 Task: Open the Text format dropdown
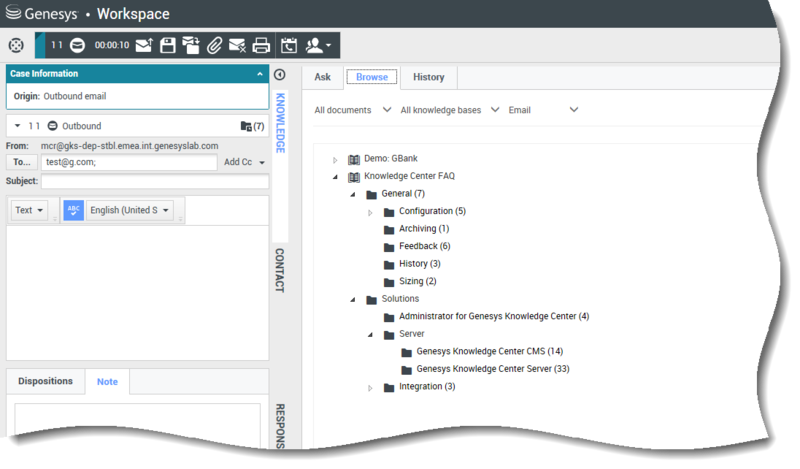(29, 210)
